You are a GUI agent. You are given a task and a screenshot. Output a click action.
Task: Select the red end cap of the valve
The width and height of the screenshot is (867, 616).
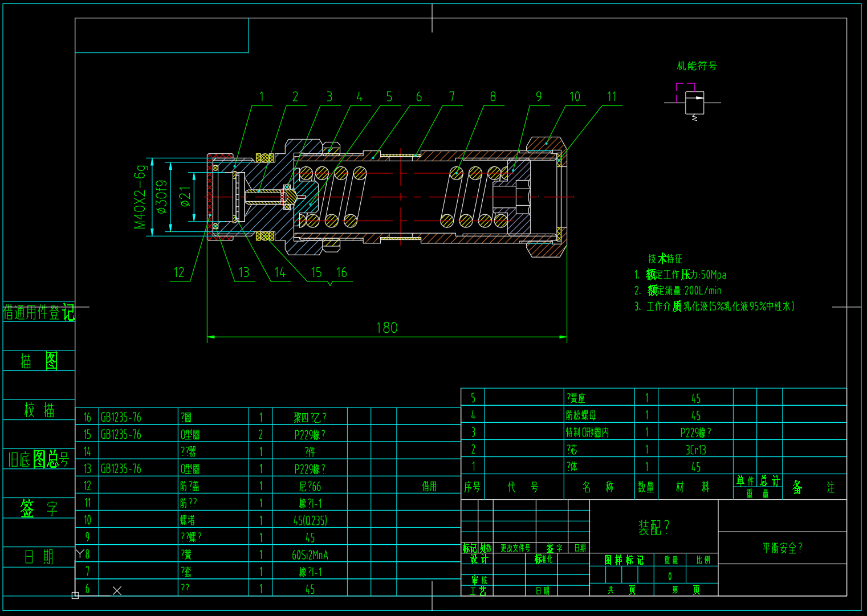coord(210,197)
